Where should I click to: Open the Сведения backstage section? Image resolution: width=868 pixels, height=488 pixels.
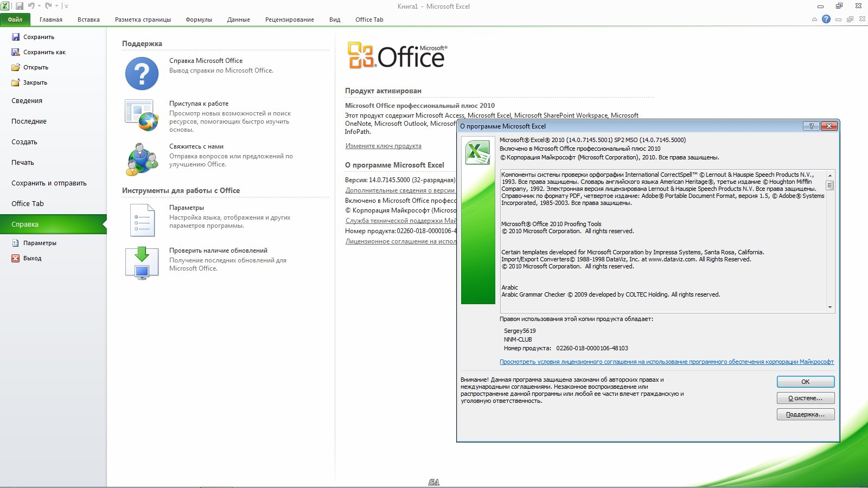coord(27,101)
